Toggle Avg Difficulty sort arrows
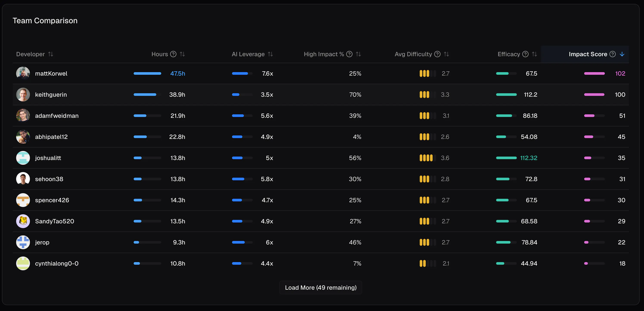The height and width of the screenshot is (311, 644). click(x=446, y=54)
